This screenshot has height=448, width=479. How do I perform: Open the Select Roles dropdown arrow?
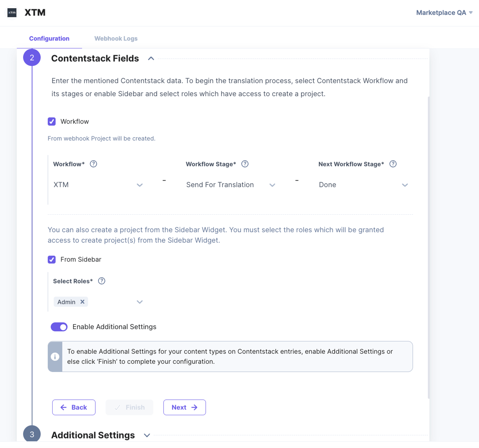click(x=140, y=302)
